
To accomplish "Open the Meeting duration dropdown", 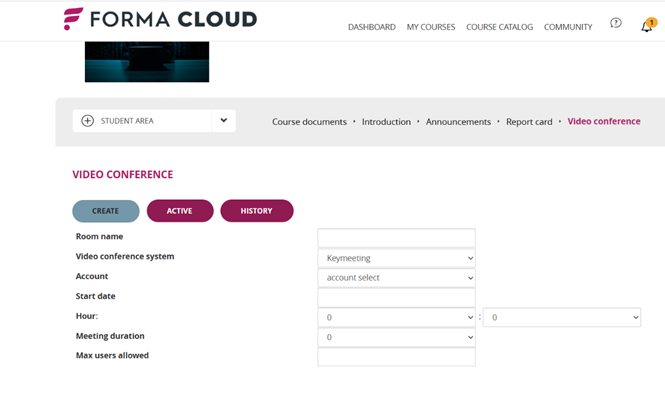I will (x=396, y=337).
